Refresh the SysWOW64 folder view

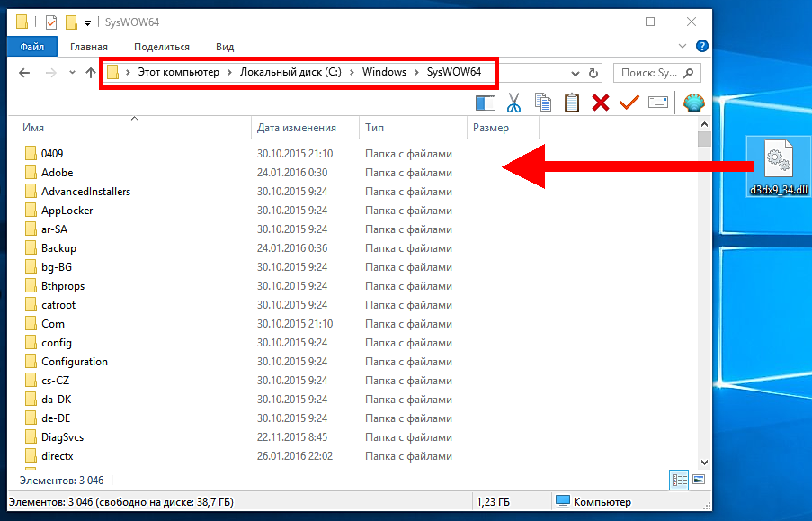[593, 73]
